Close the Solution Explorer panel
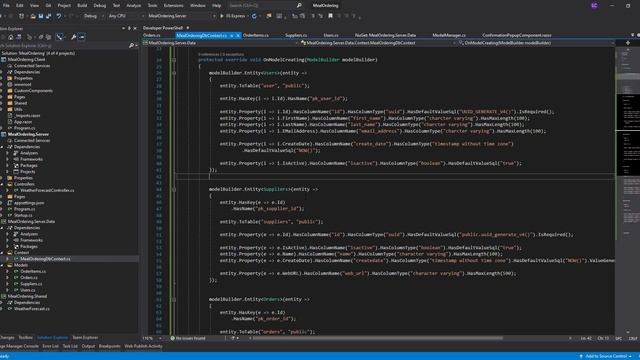This screenshot has height=360, width=640. pyautogui.click(x=135, y=28)
